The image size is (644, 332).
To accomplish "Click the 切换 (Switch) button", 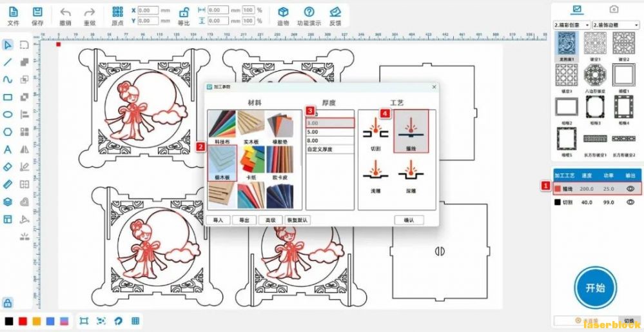I will coord(629,320).
